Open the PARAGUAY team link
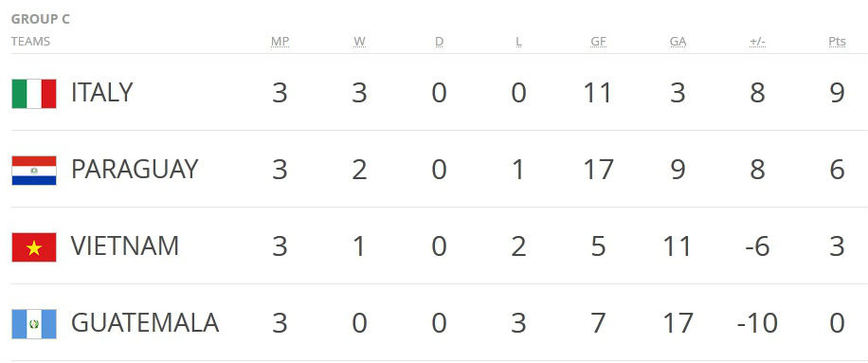 pos(135,170)
